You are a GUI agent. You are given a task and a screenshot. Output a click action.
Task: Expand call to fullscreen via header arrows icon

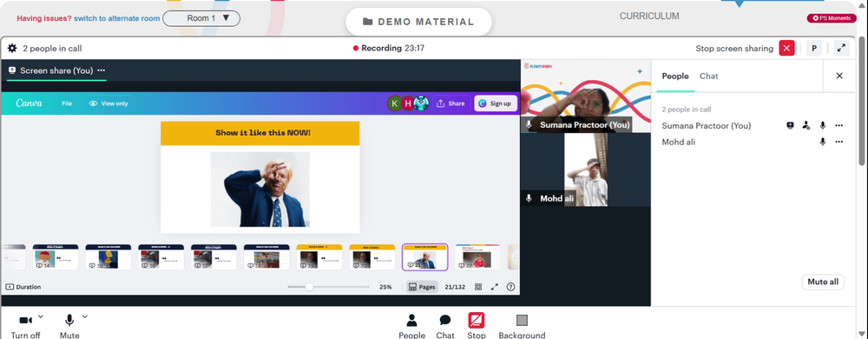841,48
